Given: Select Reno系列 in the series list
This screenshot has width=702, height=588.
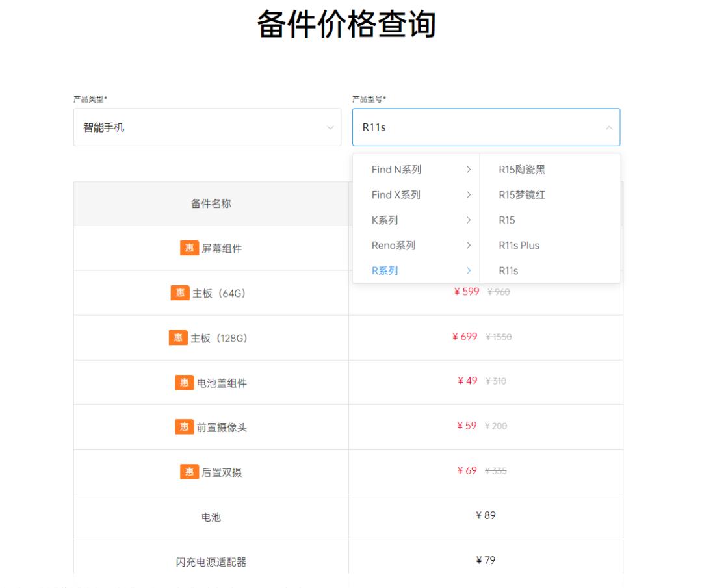Looking at the screenshot, I should tap(393, 245).
